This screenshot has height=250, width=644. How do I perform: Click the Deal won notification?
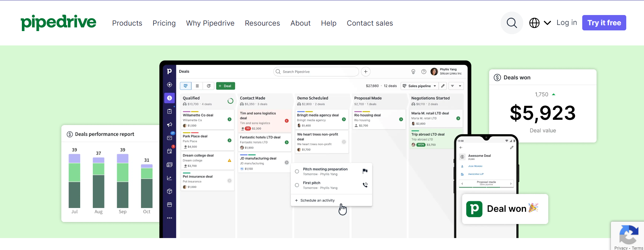point(505,209)
